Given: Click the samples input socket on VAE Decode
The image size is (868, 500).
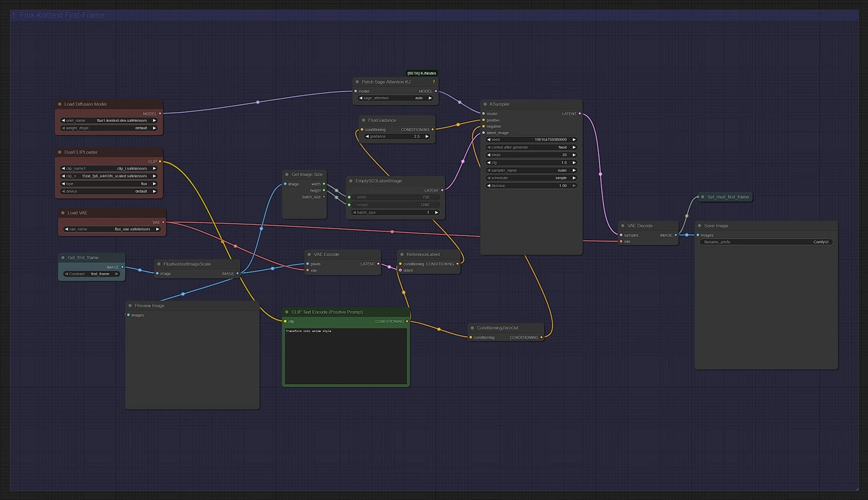Looking at the screenshot, I should [621, 235].
